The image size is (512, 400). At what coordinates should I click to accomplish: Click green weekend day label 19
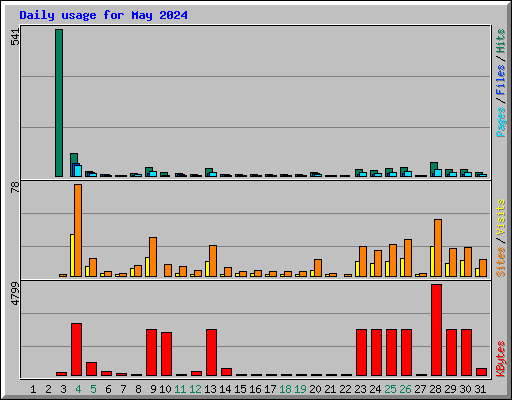click(x=300, y=389)
